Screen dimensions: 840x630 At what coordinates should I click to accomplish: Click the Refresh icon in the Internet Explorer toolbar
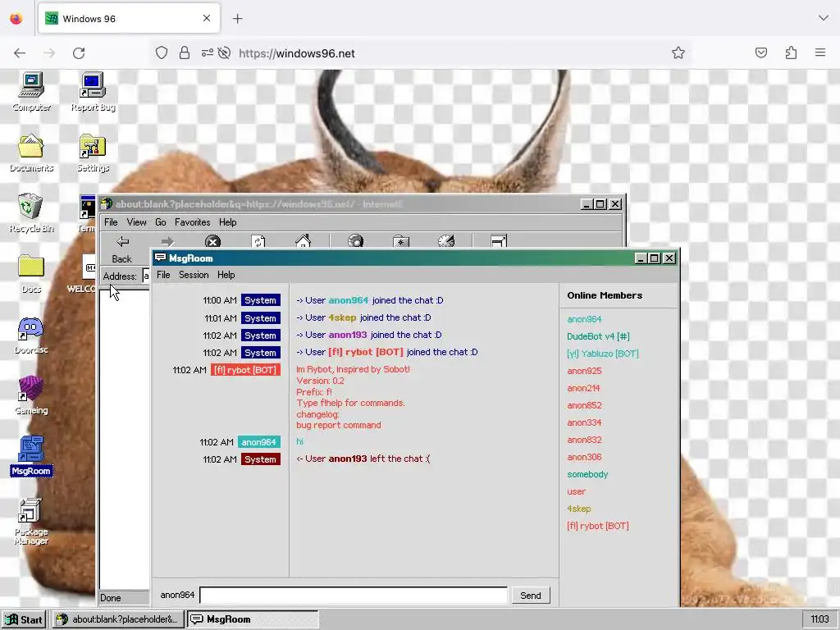tap(258, 242)
